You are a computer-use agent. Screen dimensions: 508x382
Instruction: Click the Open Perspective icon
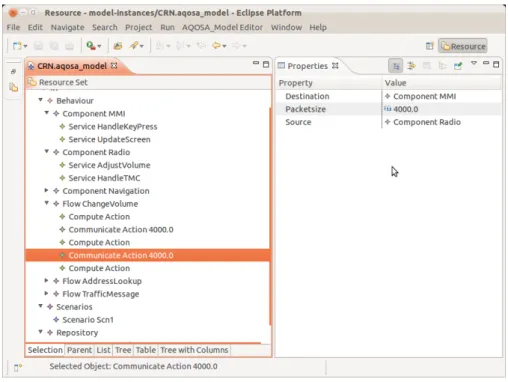pos(430,46)
